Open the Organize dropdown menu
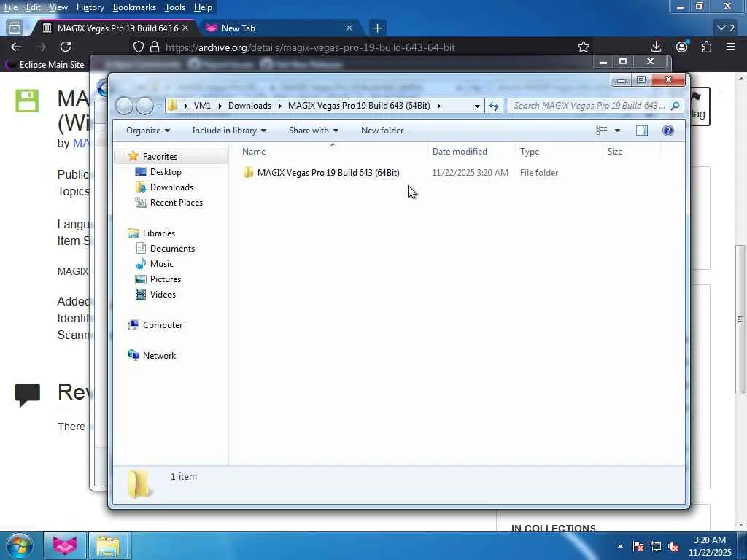The width and height of the screenshot is (747, 560). point(147,131)
